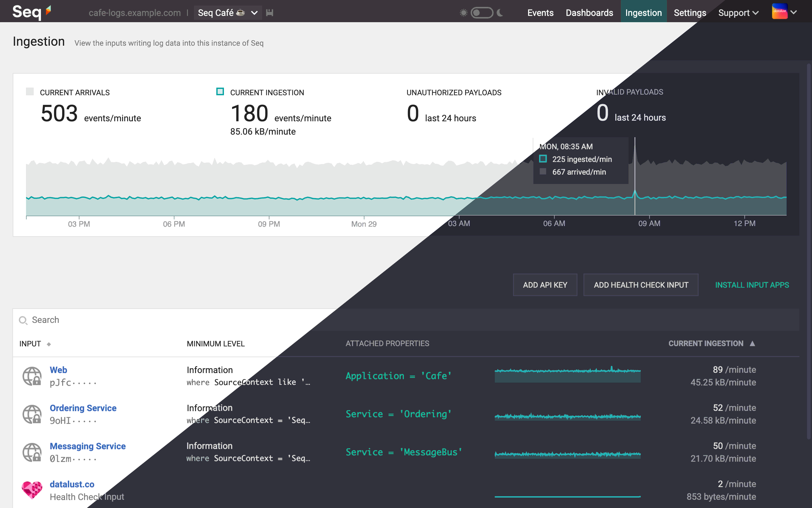Go to Dashboards
812x508 pixels.
[589, 13]
